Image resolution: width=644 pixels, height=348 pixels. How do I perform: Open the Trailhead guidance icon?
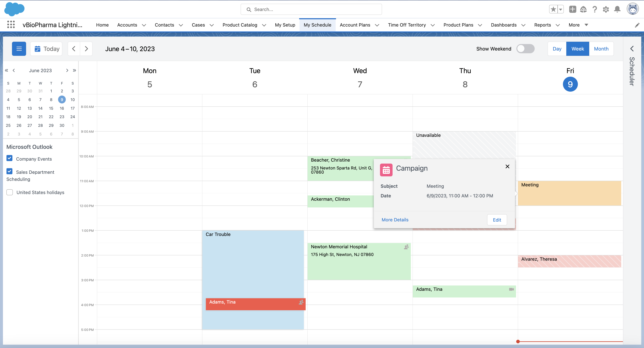[x=583, y=9]
